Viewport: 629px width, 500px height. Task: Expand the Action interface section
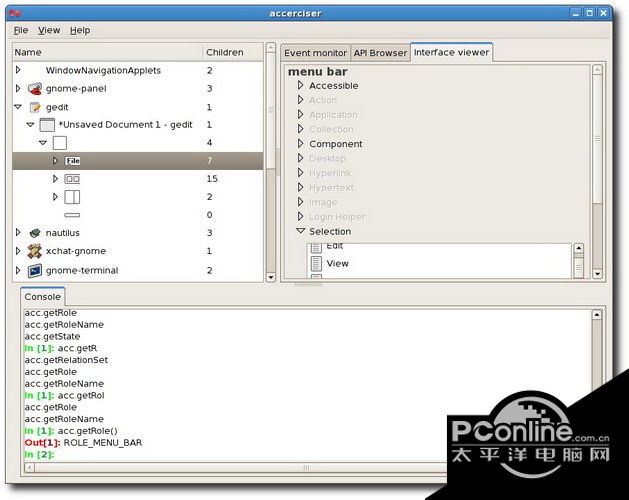pyautogui.click(x=300, y=100)
